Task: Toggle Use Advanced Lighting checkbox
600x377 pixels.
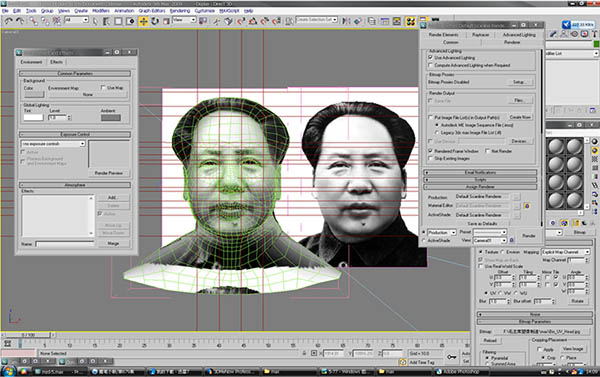Action: pyautogui.click(x=430, y=57)
